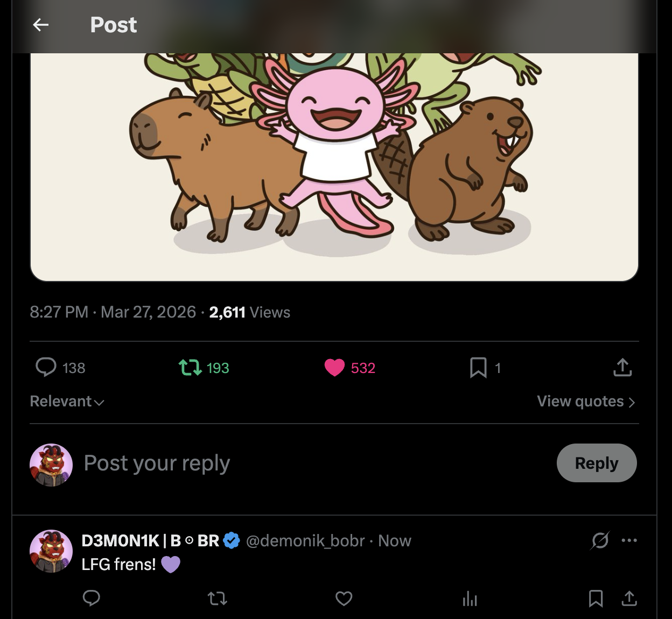672x619 pixels.
Task: Open the Relevant sort dropdown
Action: click(x=67, y=402)
